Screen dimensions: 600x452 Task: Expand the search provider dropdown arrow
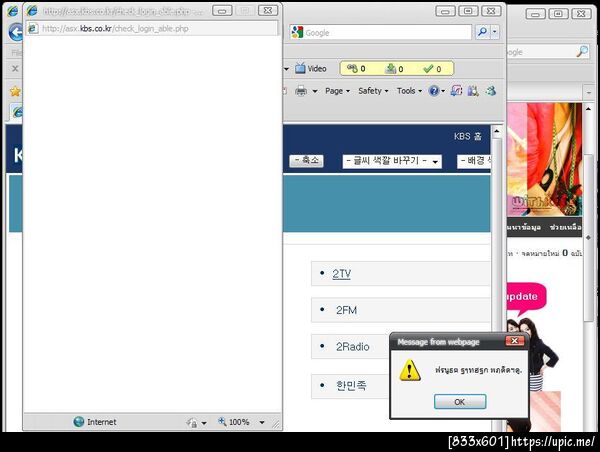click(x=495, y=32)
